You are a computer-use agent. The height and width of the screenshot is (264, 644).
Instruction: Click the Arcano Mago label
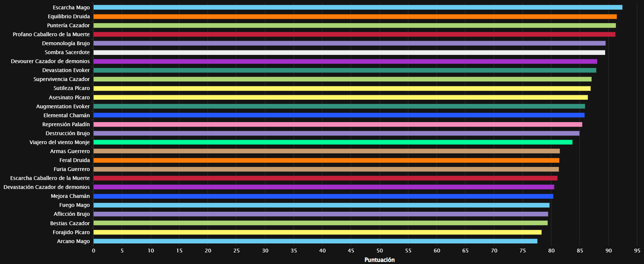pyautogui.click(x=73, y=241)
